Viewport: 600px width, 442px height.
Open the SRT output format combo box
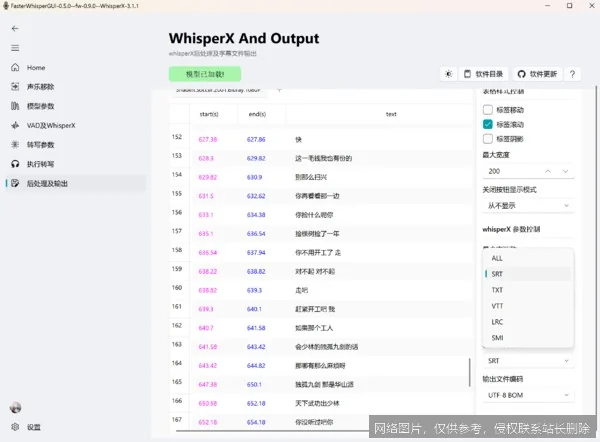[x=528, y=361]
